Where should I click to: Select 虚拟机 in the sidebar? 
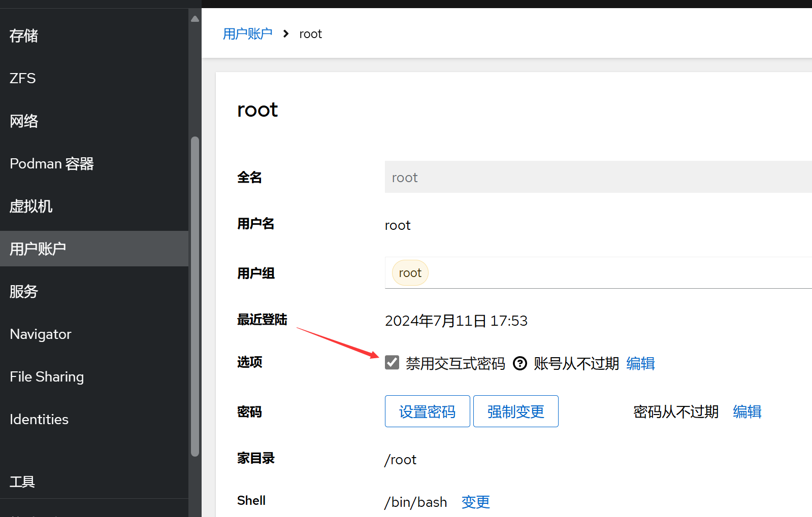click(x=31, y=206)
